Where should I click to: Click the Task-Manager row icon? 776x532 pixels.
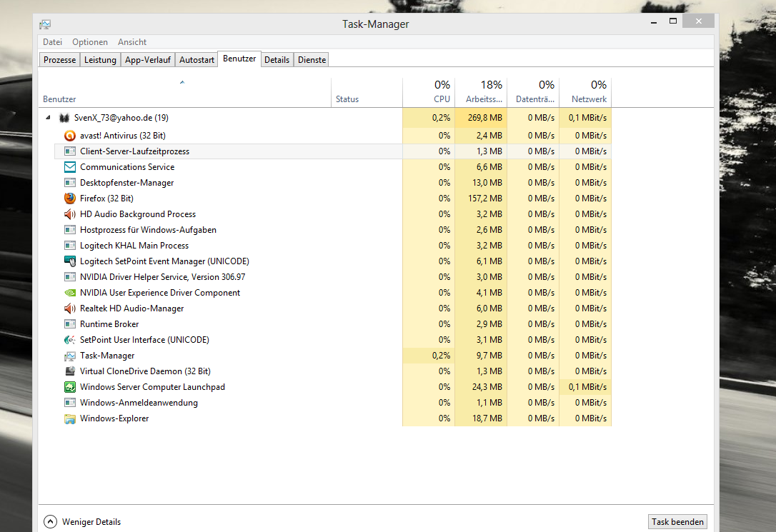coord(70,356)
